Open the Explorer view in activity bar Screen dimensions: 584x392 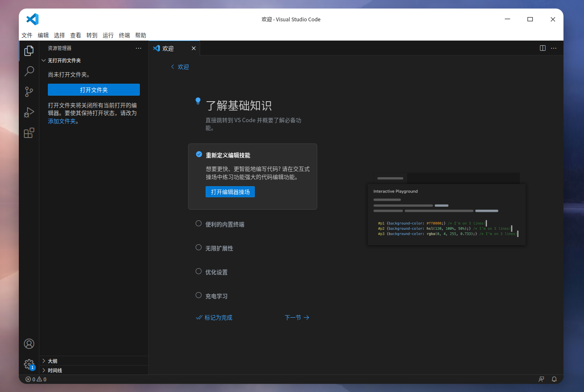(x=29, y=51)
